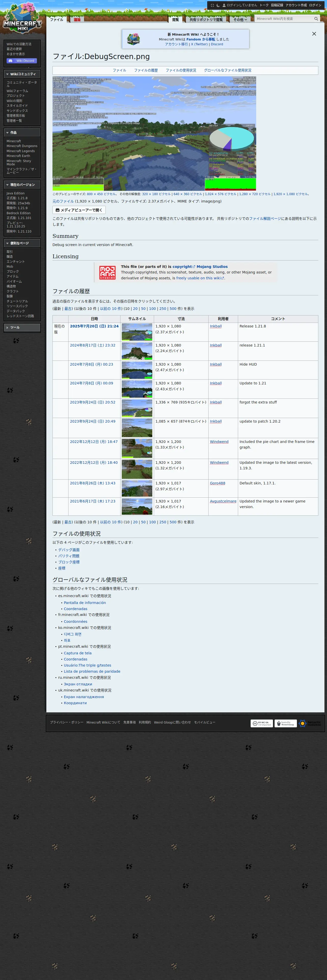This screenshot has height=980, width=327.
Task: Open thumbnail for 2025年7月20日 version
Action: [137, 332]
